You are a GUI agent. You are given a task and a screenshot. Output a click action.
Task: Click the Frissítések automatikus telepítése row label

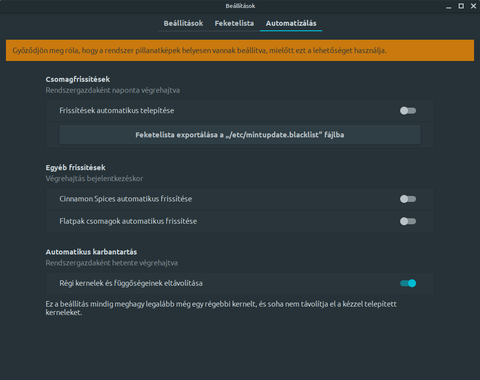[117, 111]
